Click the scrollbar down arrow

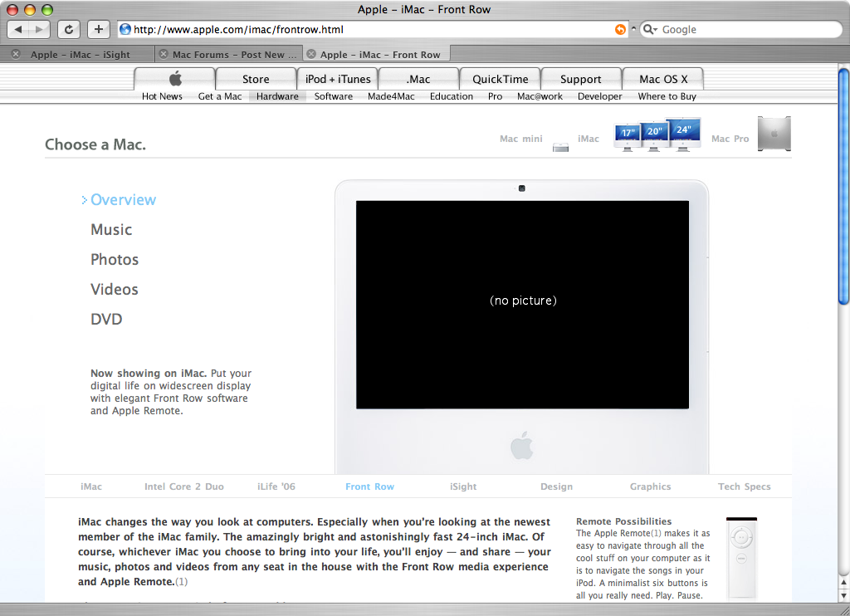tap(843, 595)
